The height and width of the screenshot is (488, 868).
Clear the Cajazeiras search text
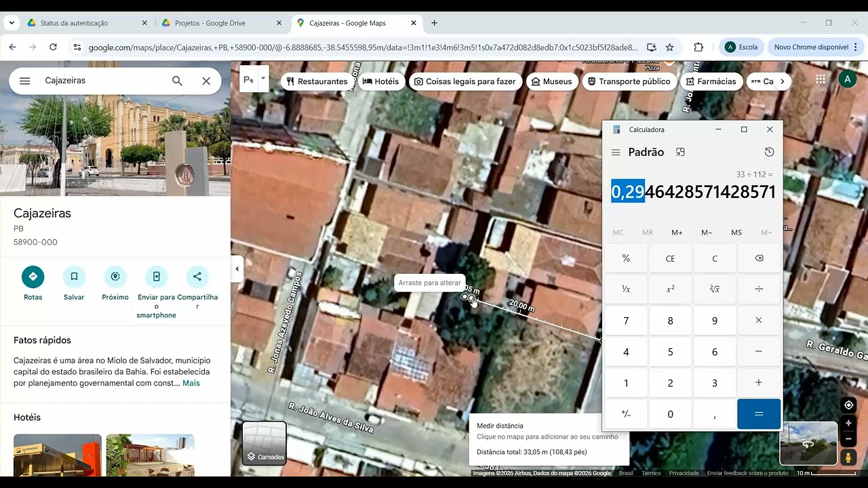click(x=206, y=81)
